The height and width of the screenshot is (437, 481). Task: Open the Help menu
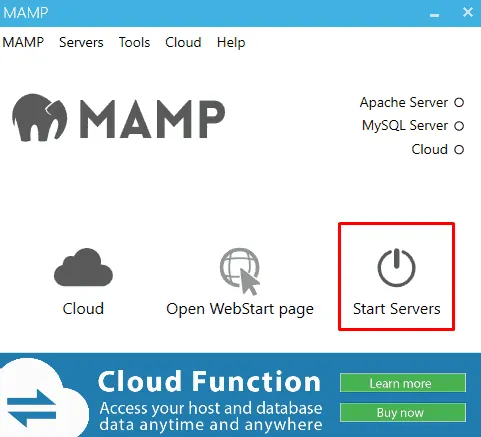[x=231, y=43]
